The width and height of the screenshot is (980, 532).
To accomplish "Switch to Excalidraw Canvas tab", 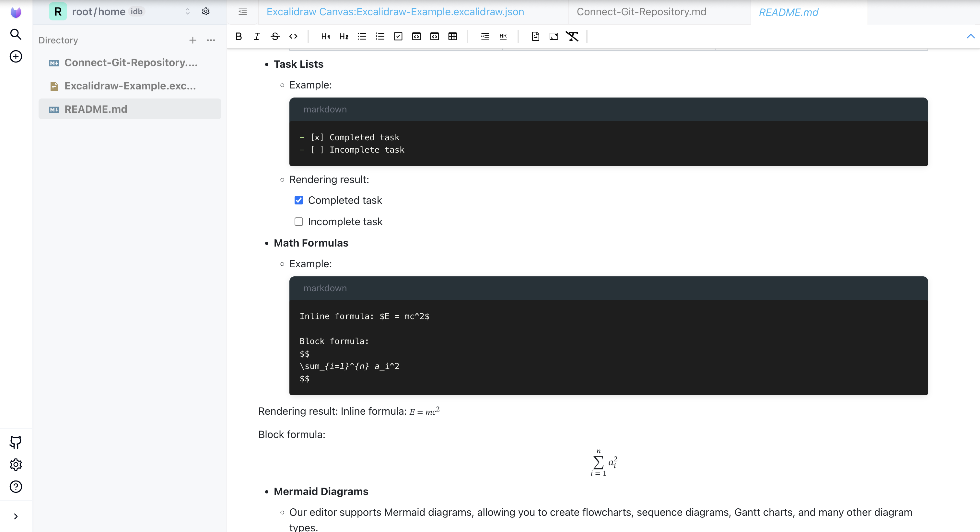I will click(x=395, y=12).
